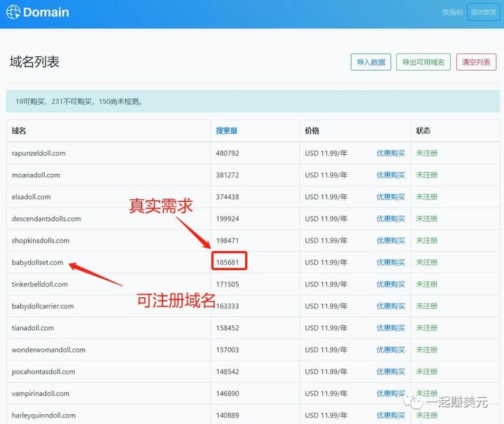Click 优惠购买 for rapunzeldoll.com
The width and height of the screenshot is (504, 424).
point(391,153)
